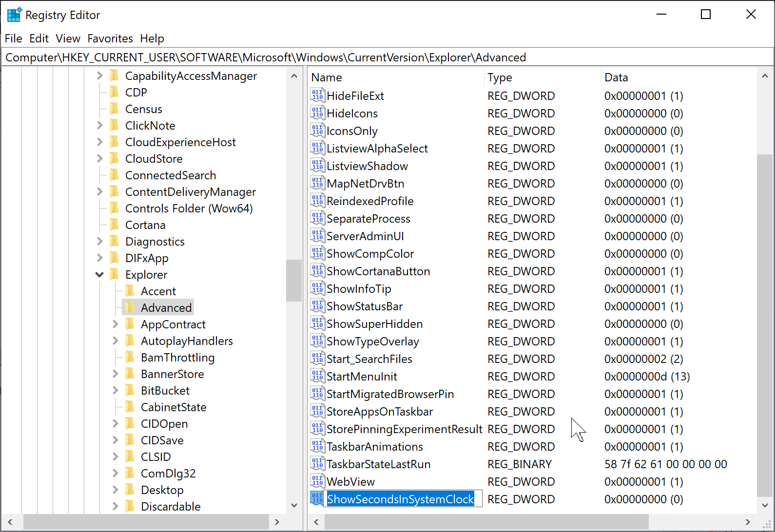
Task: Select the MapNetDrvBtn value icon
Action: click(317, 183)
